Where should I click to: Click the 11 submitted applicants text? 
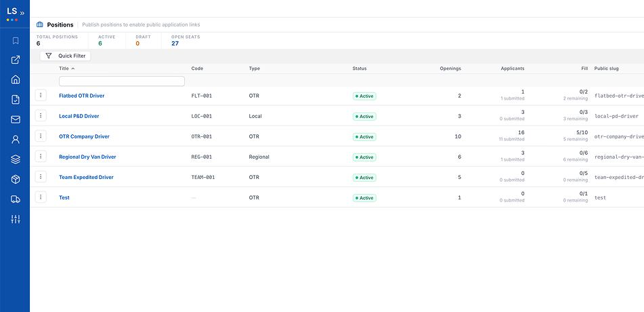(x=512, y=139)
